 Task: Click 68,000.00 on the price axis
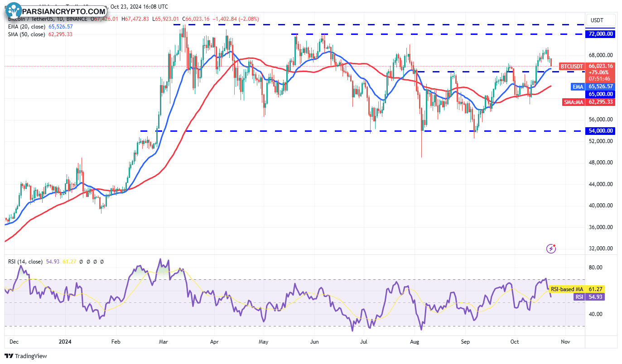601,55
